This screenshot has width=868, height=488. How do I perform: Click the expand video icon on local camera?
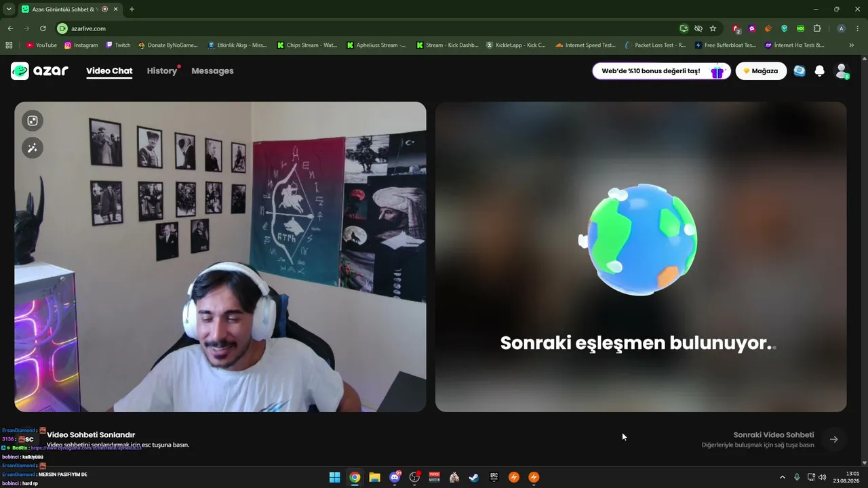point(33,121)
